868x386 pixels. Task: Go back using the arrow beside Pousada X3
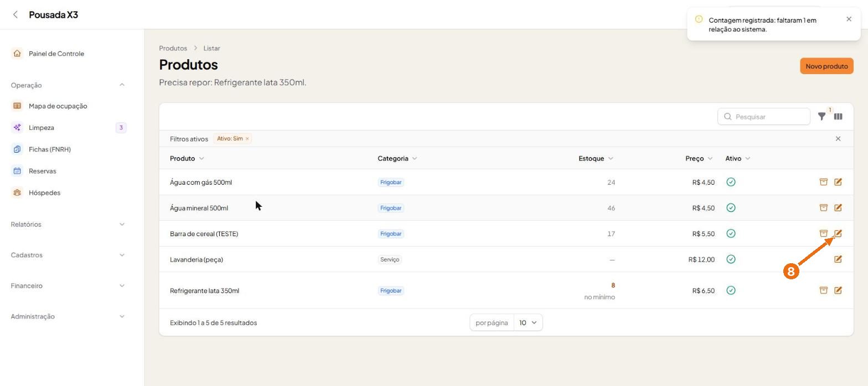(x=15, y=15)
